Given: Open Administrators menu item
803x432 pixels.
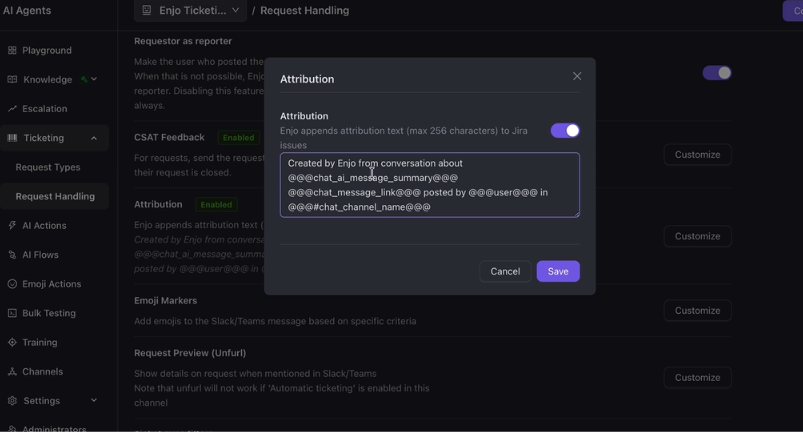Looking at the screenshot, I should pyautogui.click(x=54, y=428).
